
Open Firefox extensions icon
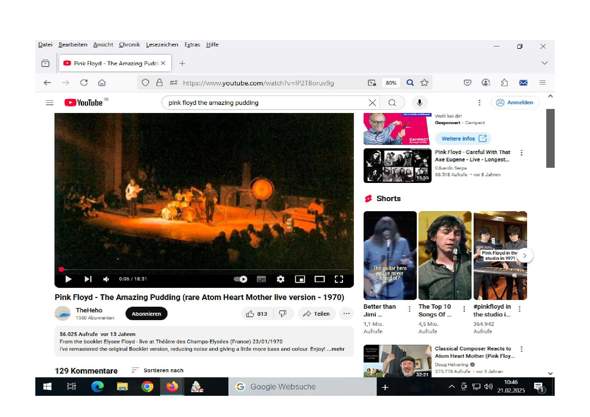[x=504, y=82]
